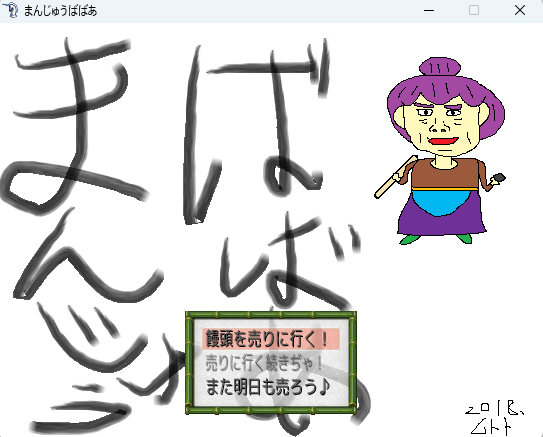Click the green shoes of the old woman
Viewport: 543px width, 437px height.
(x=436, y=239)
